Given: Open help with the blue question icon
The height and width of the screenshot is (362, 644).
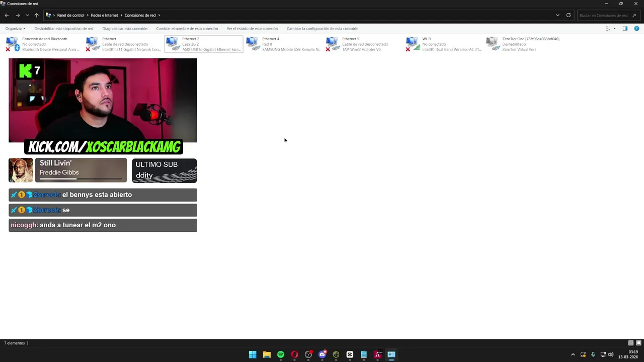Looking at the screenshot, I should (x=636, y=29).
